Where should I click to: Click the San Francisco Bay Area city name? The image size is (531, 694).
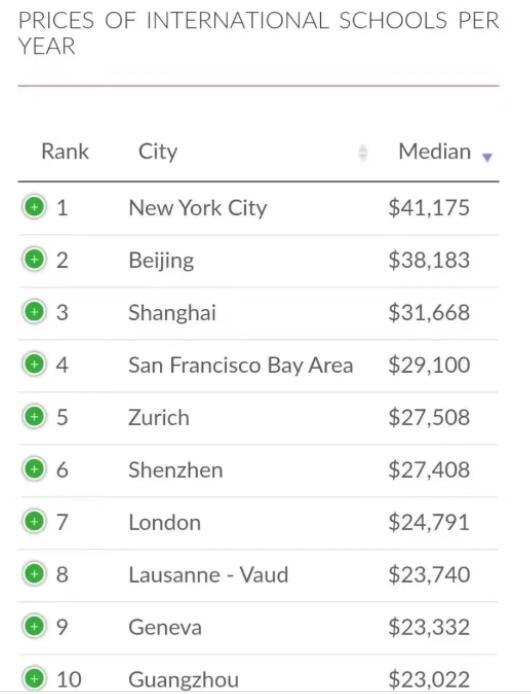coord(241,365)
